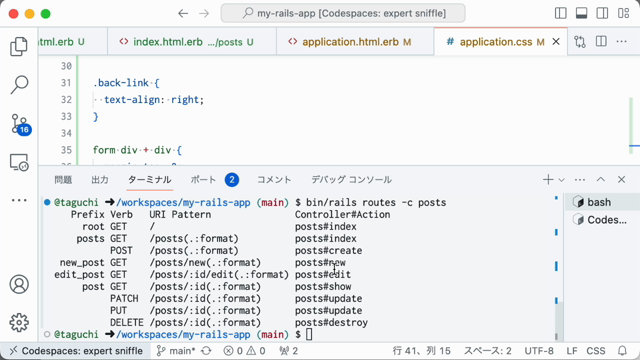
Task: Open the Accounts icon
Action: (19, 284)
